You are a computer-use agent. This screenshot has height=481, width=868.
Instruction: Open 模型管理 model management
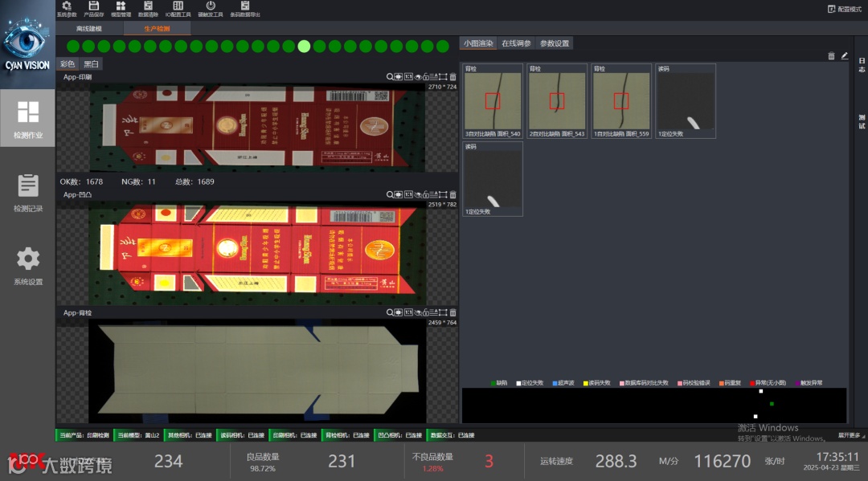point(121,9)
